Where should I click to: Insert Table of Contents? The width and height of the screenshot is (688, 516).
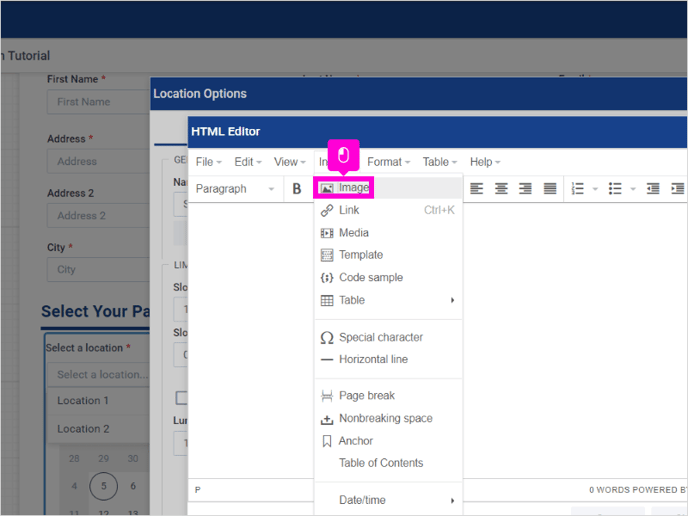pos(388,463)
